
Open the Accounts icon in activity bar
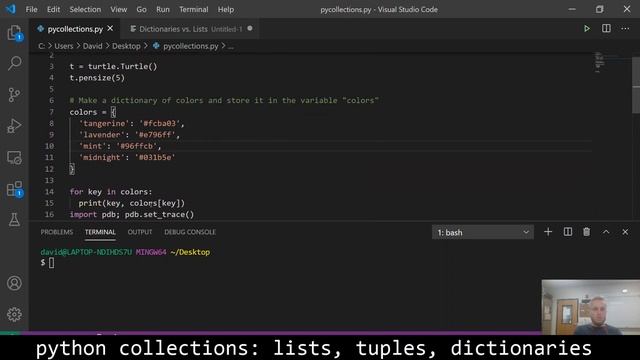[x=14, y=283]
